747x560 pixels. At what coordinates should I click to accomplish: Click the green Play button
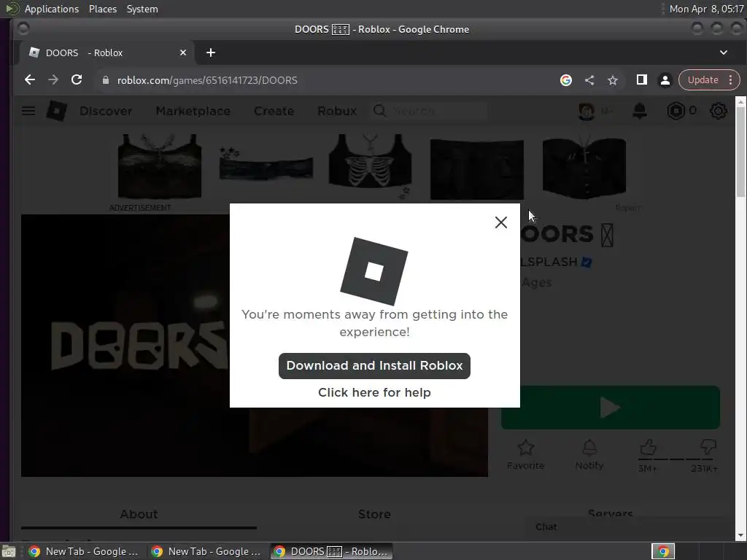pos(611,408)
